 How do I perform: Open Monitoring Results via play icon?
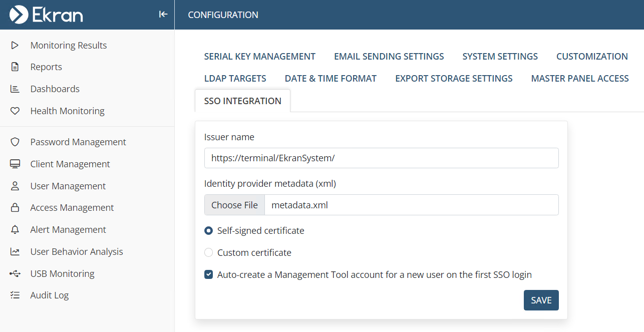coord(15,45)
